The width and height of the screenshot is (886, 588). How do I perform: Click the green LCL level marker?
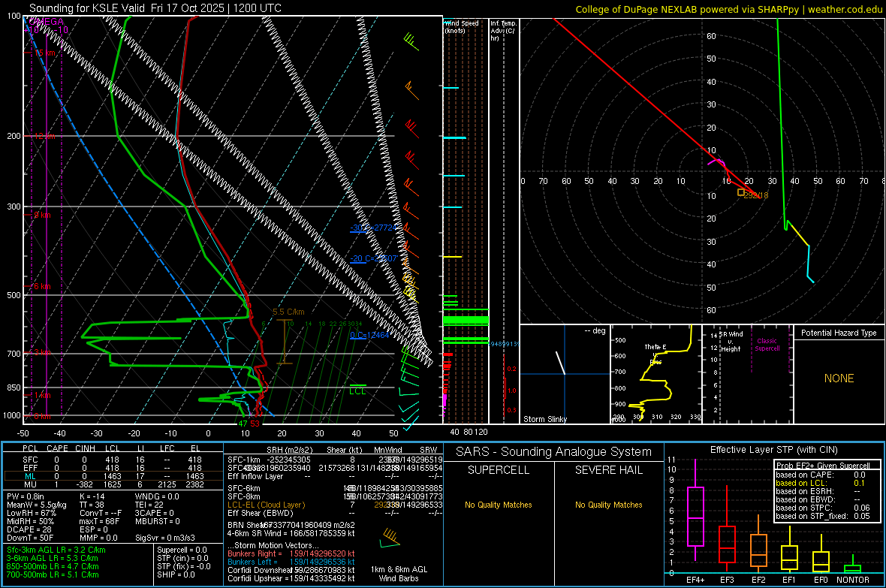[358, 388]
